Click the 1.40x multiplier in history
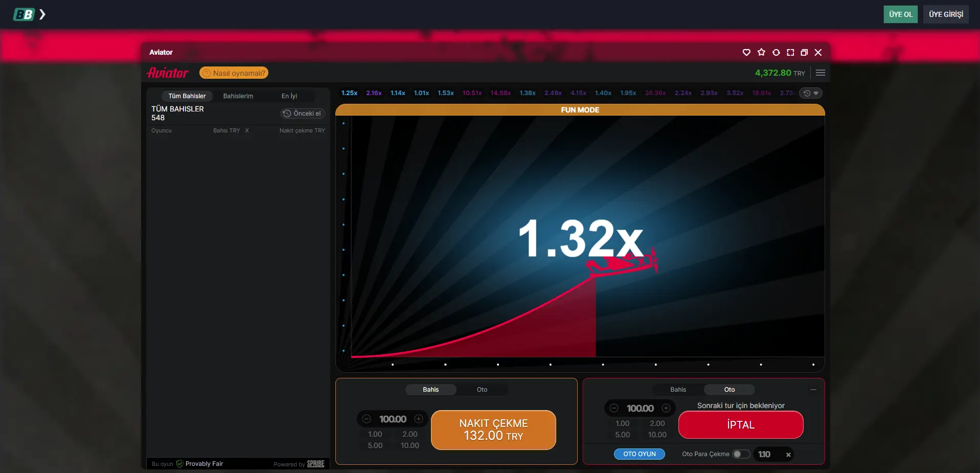Screen dimensions: 980x473 click(x=603, y=93)
